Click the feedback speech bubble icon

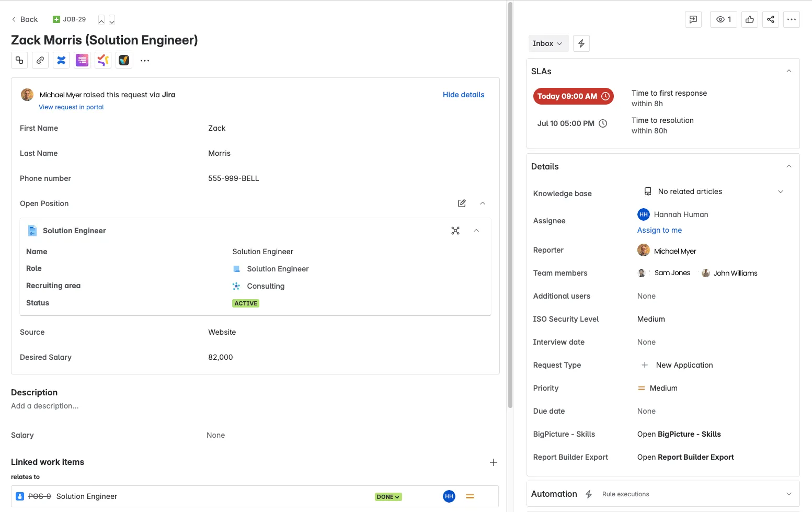coord(693,19)
